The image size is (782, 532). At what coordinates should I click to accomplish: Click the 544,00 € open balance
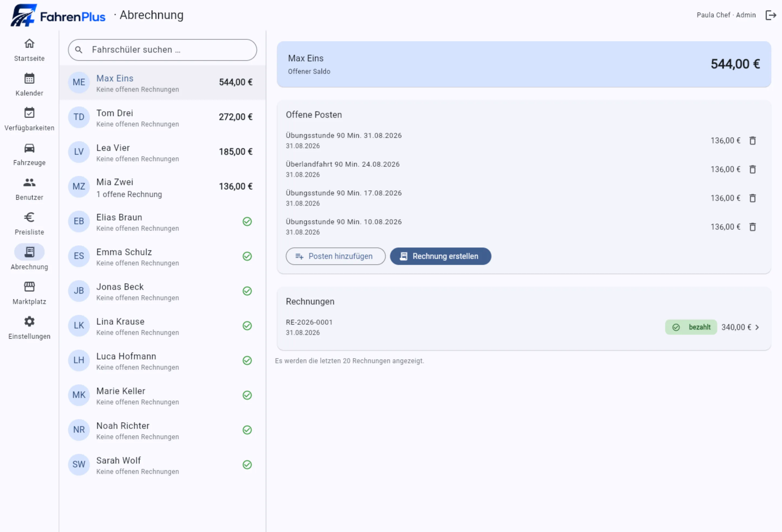pyautogui.click(x=735, y=64)
